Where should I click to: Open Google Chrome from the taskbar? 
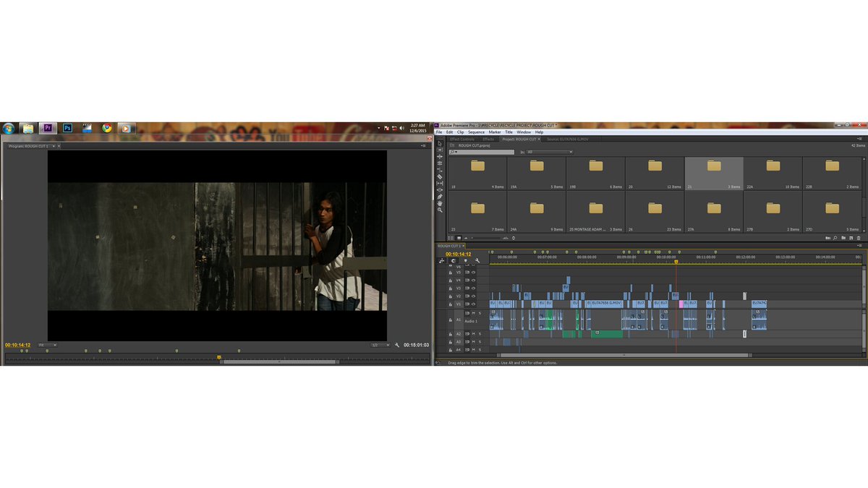[107, 128]
